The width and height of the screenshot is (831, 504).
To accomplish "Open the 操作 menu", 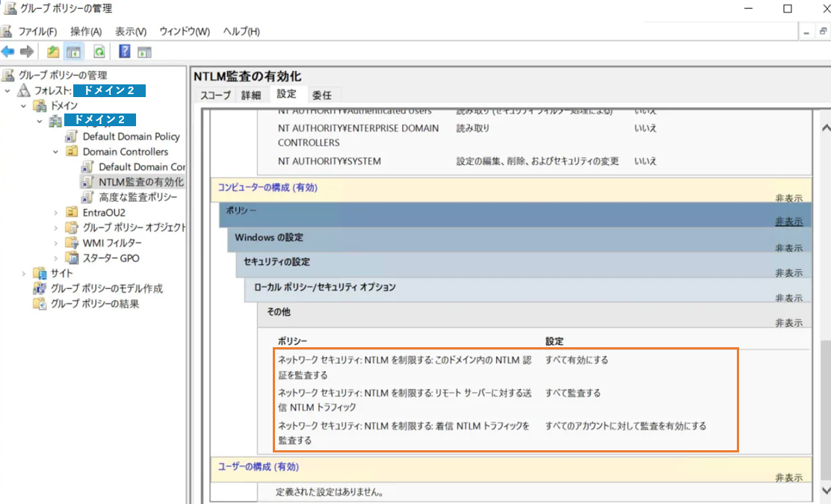I will pyautogui.click(x=84, y=31).
